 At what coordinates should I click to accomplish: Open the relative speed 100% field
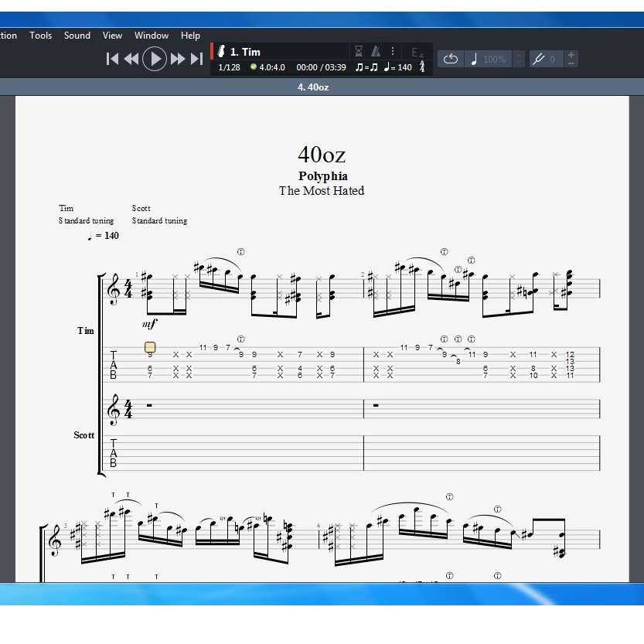click(x=494, y=59)
